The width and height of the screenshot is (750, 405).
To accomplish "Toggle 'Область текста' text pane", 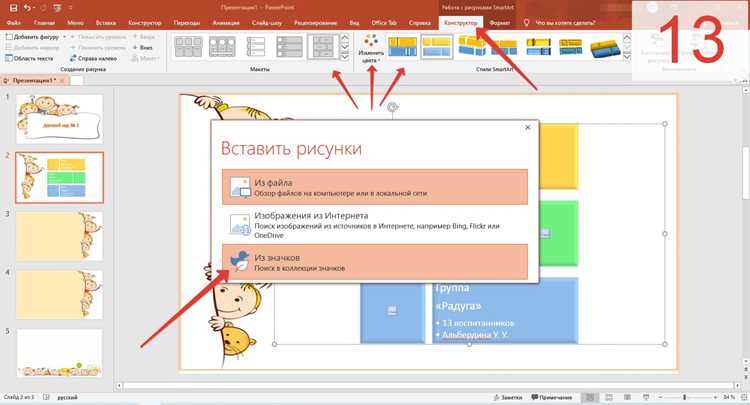I will coord(29,58).
